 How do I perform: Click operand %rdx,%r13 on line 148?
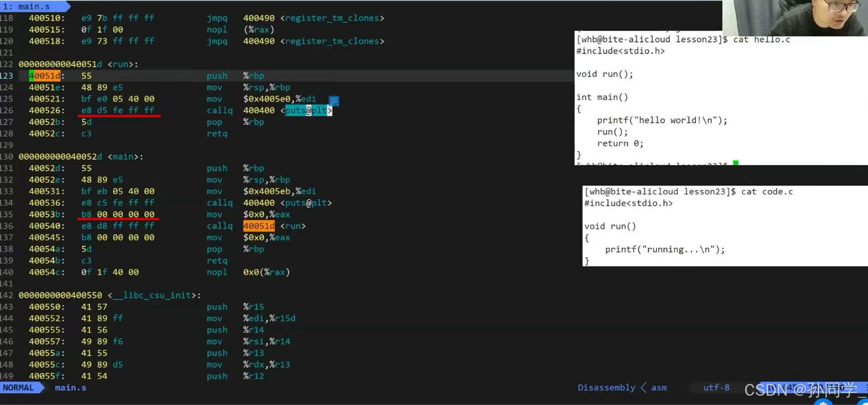point(267,365)
